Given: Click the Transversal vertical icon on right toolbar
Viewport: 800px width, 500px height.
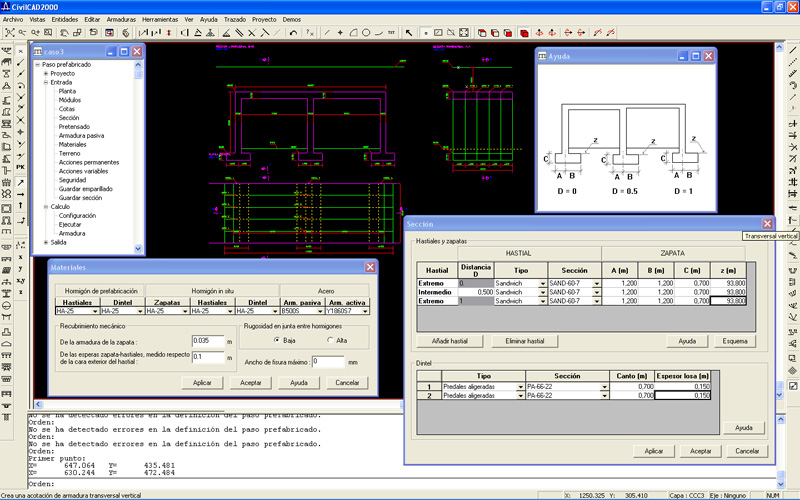Looking at the screenshot, I should click(790, 220).
